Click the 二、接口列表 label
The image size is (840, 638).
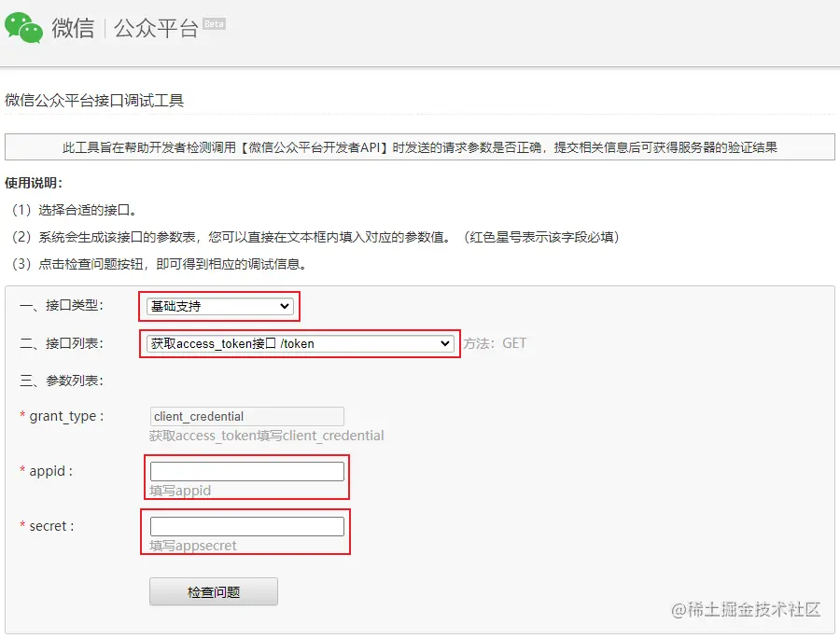click(61, 343)
